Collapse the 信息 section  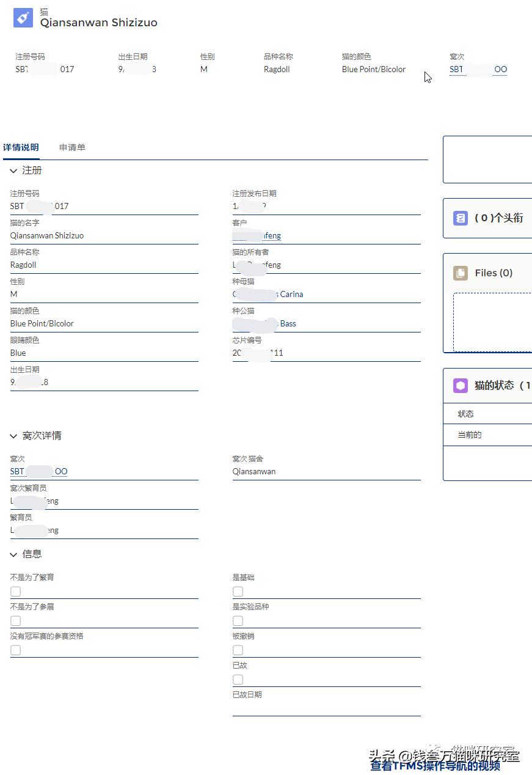pyautogui.click(x=13, y=554)
